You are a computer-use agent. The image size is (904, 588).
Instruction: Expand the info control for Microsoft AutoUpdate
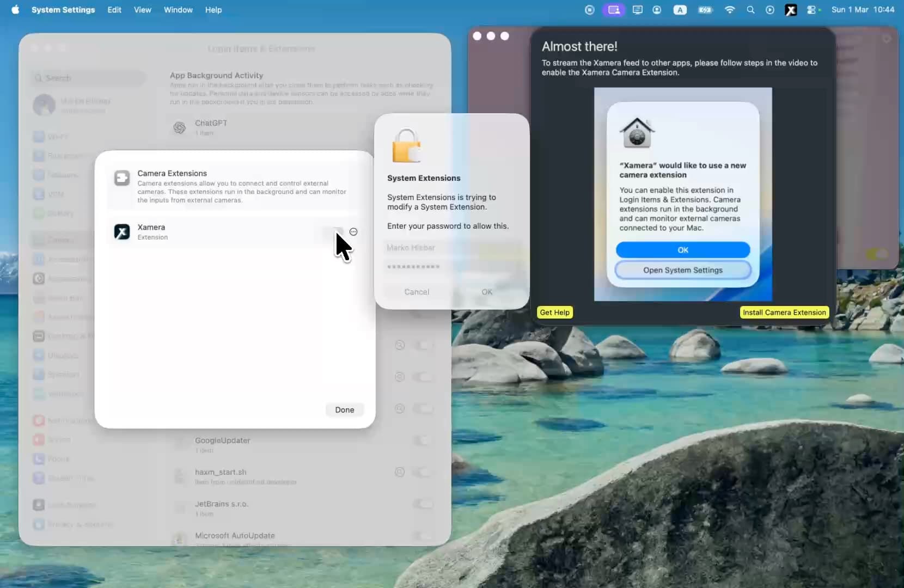(400, 536)
